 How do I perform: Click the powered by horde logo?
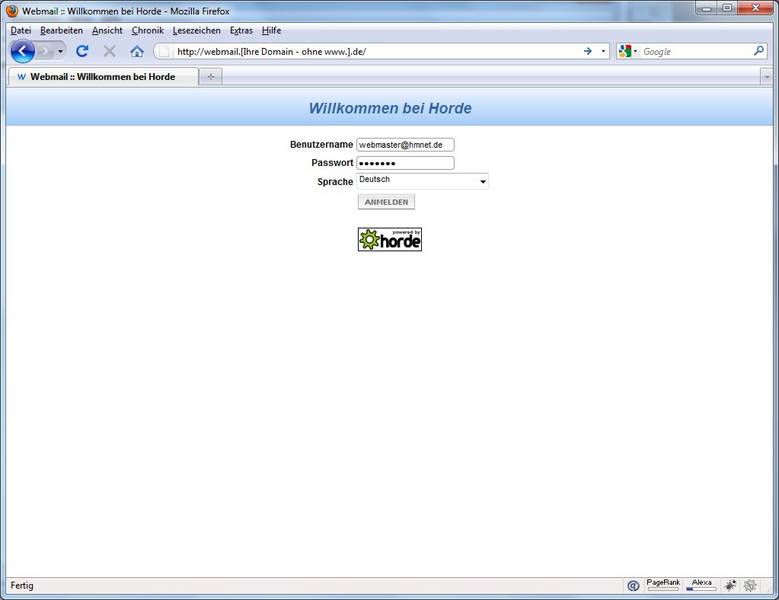(x=390, y=239)
